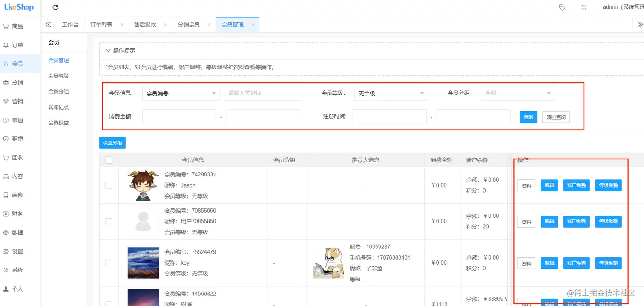This screenshot has height=306, width=644.
Task: Tick the select-all checkbox in table header
Action: point(109,160)
